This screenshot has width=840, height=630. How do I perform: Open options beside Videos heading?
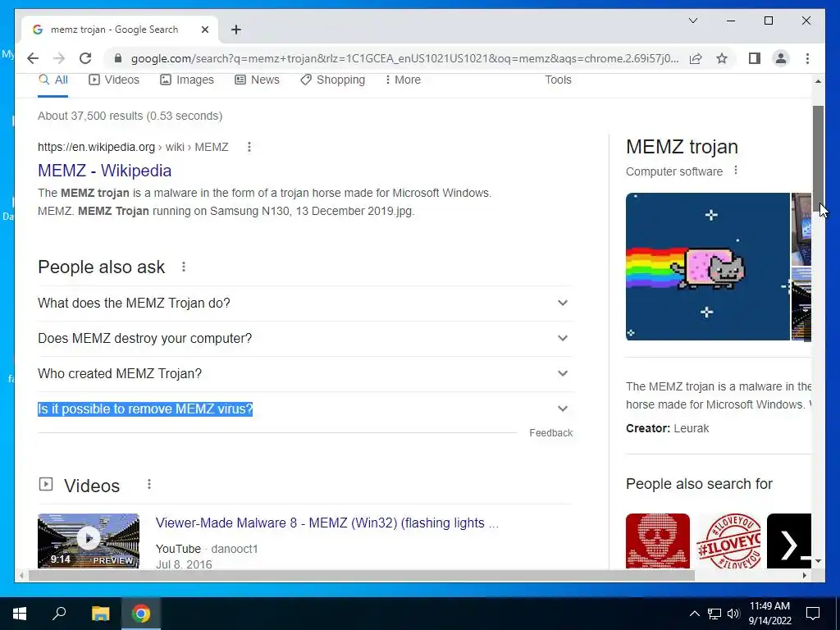point(149,484)
